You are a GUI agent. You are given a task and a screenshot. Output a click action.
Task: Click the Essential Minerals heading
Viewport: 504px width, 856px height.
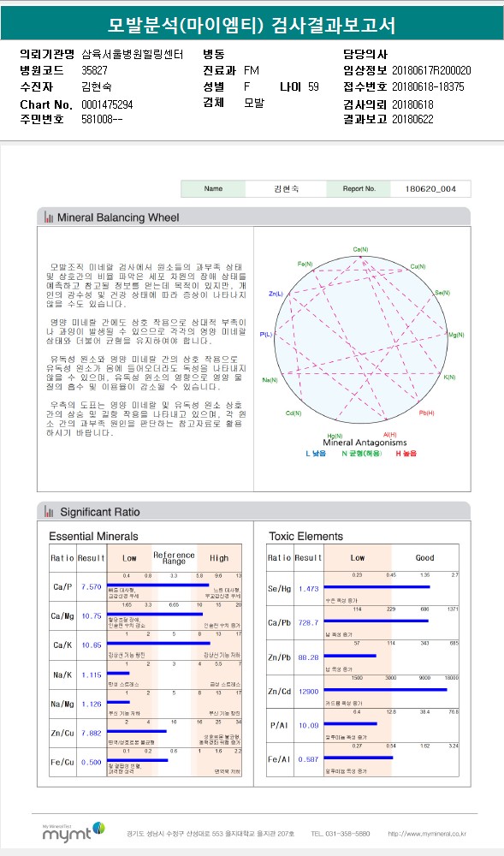coord(93,536)
